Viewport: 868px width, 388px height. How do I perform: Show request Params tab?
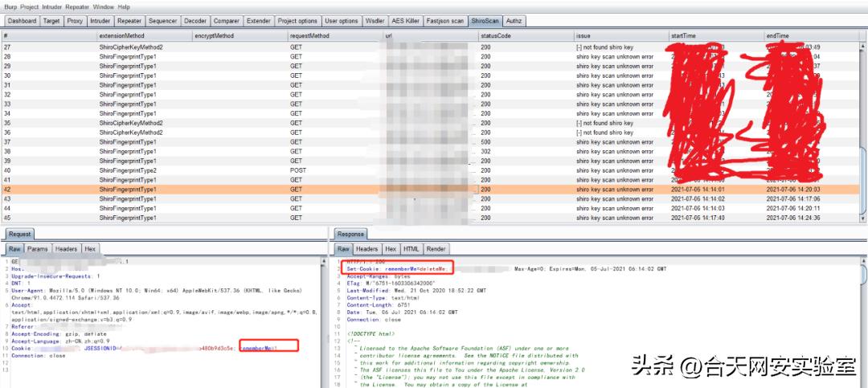pos(38,249)
